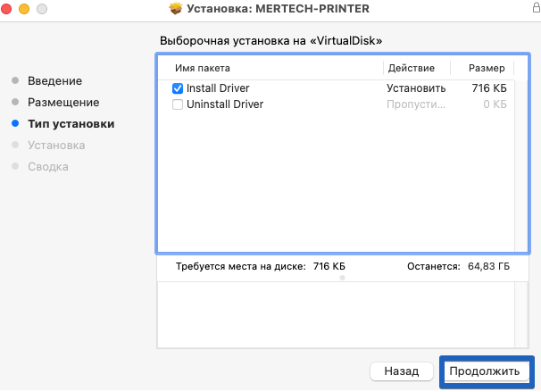Grab the divider handle dot between panes
The height and width of the screenshot is (392, 541).
342,278
